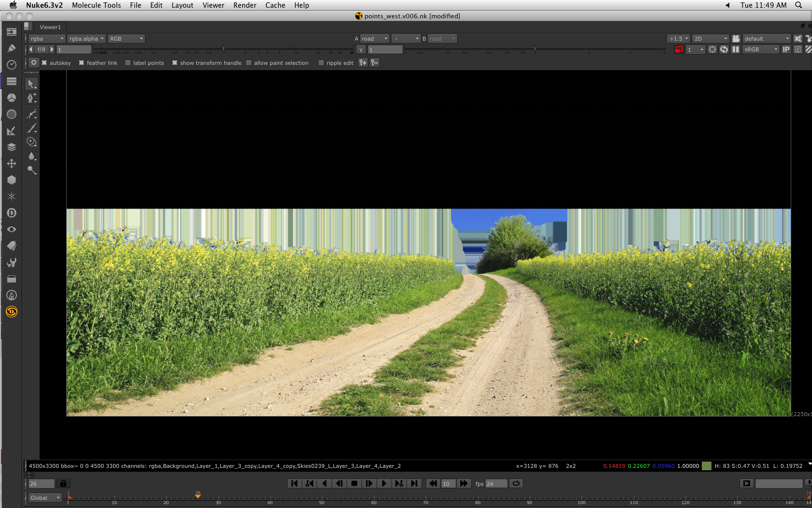Select the arrow Select tool in viewer toolbar
This screenshot has height=508, width=812.
pyautogui.click(x=31, y=84)
